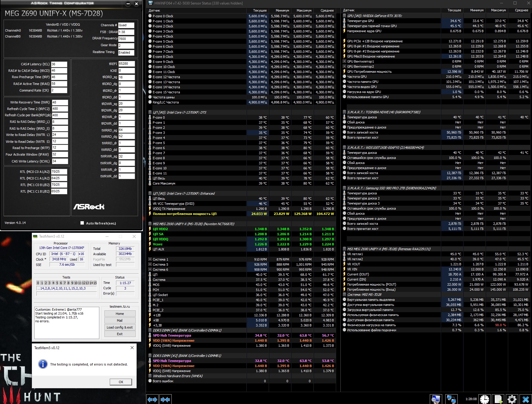
Task: Click the Realtime Timing field showing Enabled
Action: 126,52
